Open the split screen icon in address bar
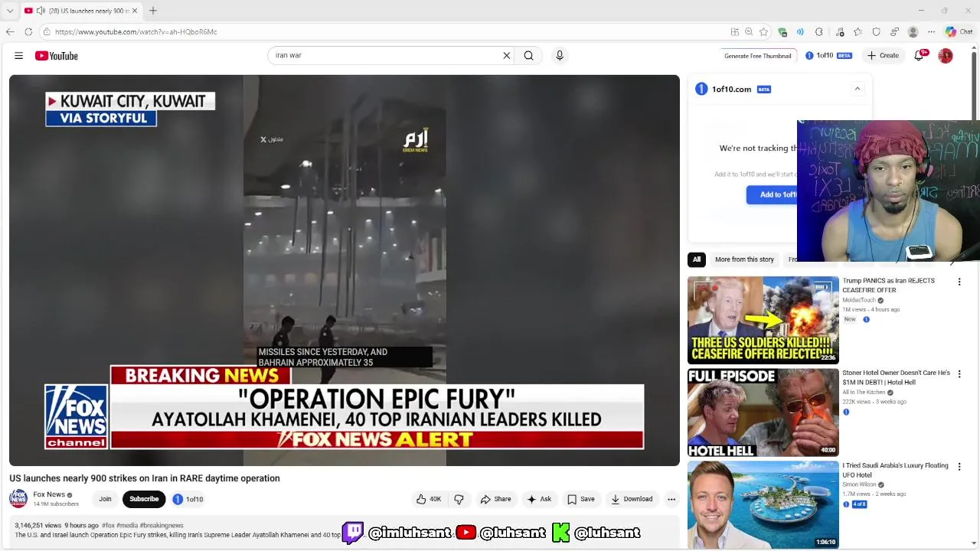Image resolution: width=980 pixels, height=551 pixels. pos(735,32)
